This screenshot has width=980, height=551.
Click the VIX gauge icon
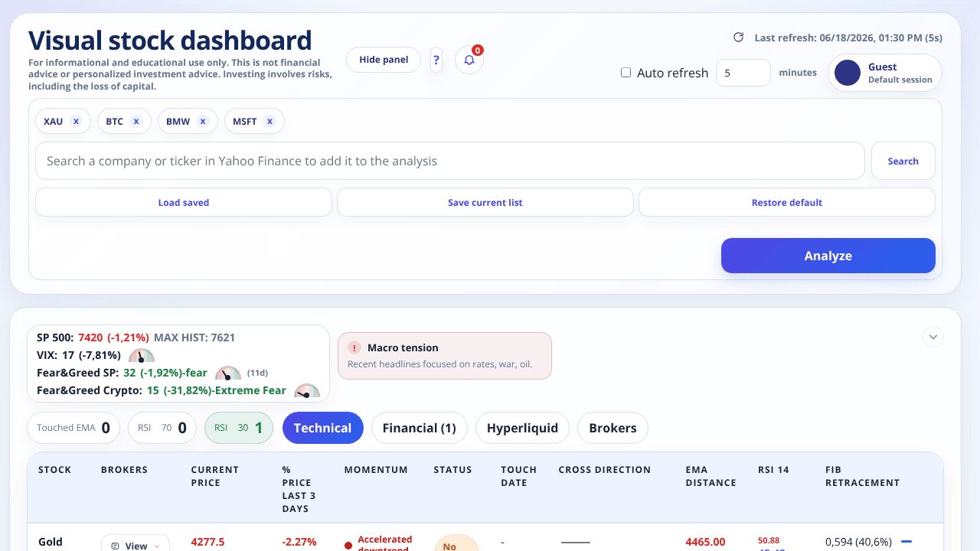point(142,356)
